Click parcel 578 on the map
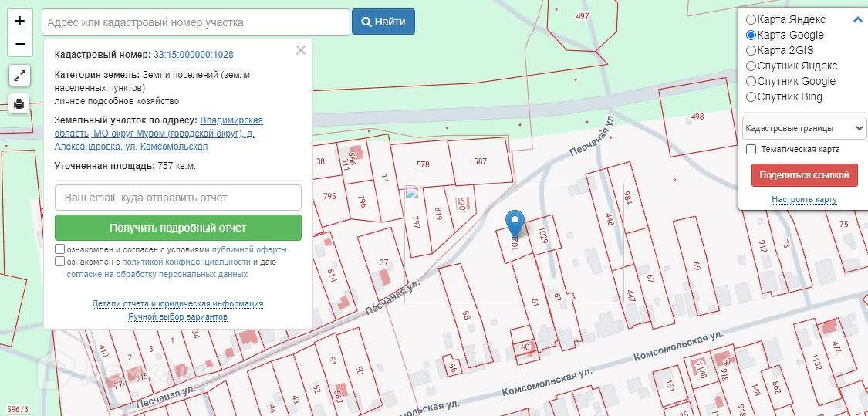The height and width of the screenshot is (416, 868). pyautogui.click(x=423, y=164)
